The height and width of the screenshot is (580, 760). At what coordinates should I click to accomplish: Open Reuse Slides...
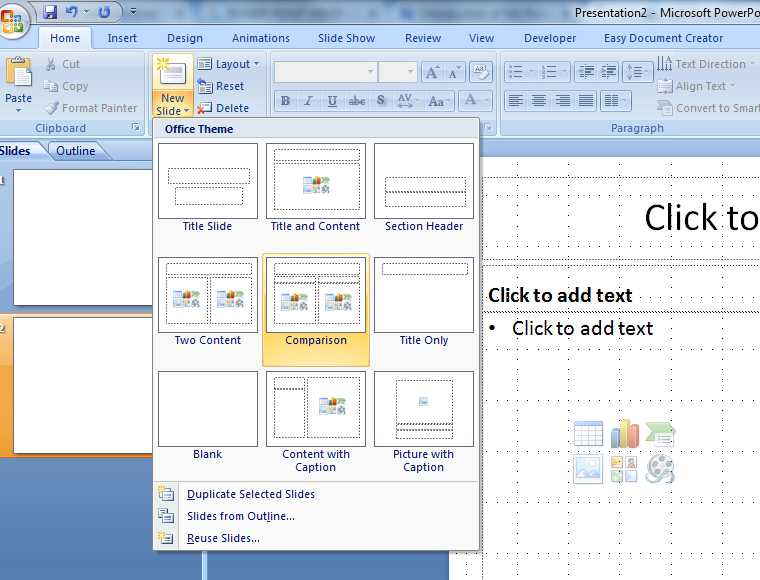pos(317,538)
